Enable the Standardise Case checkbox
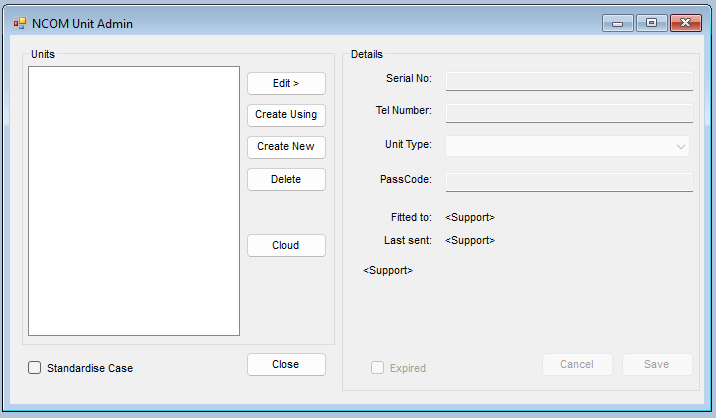The image size is (716, 418). point(35,368)
